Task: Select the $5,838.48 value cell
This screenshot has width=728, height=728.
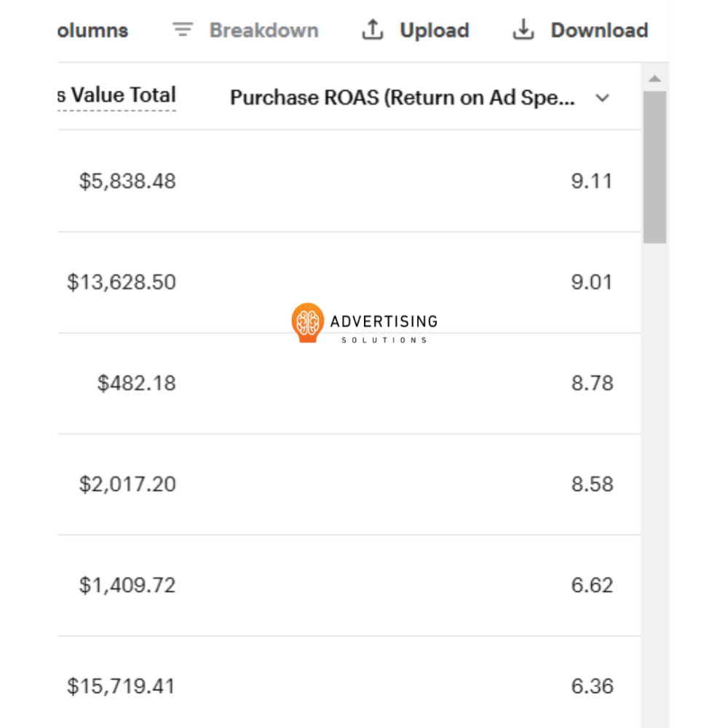Action: [127, 181]
